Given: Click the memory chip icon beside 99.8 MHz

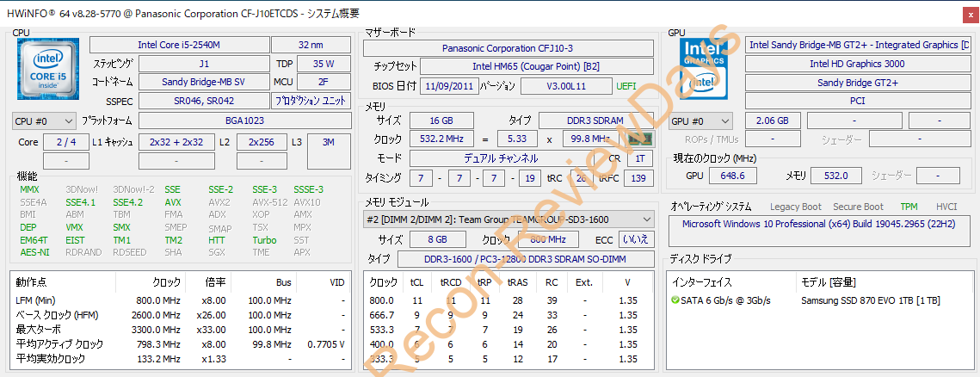Looking at the screenshot, I should (638, 139).
